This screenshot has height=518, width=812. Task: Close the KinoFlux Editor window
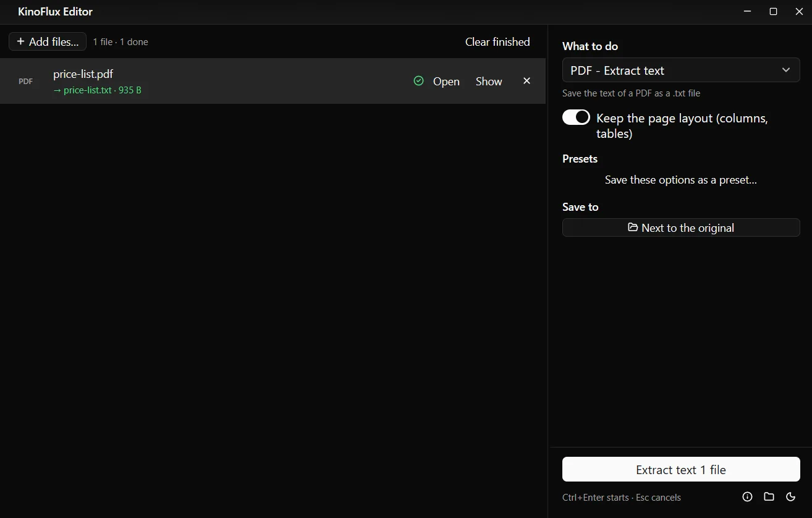pos(799,12)
